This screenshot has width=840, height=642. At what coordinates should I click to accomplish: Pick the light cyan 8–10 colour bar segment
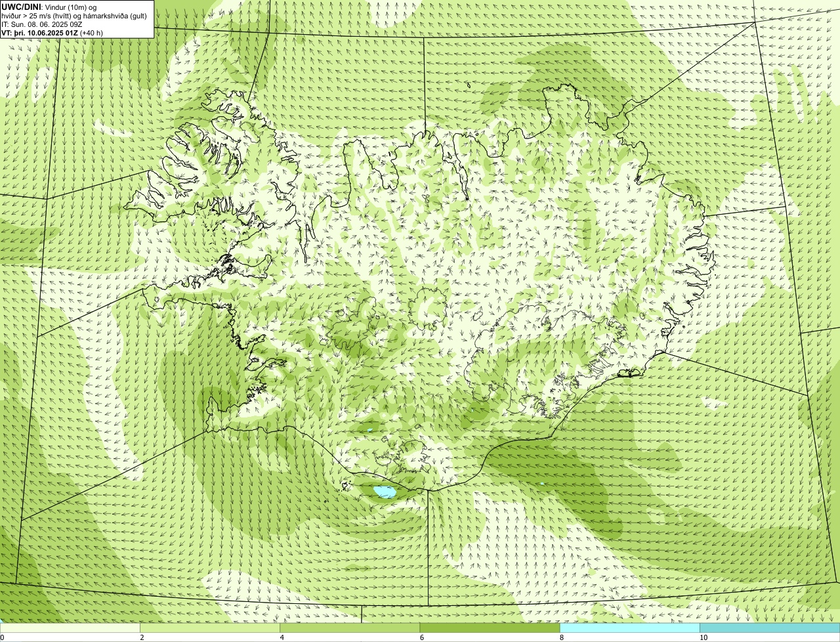click(x=630, y=628)
